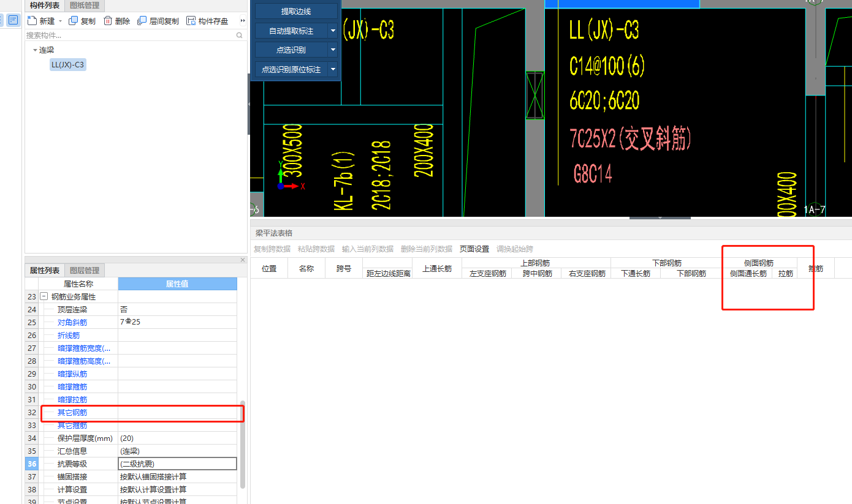Click the 暗撑纵筋 property link
The height and width of the screenshot is (504, 852).
[72, 374]
